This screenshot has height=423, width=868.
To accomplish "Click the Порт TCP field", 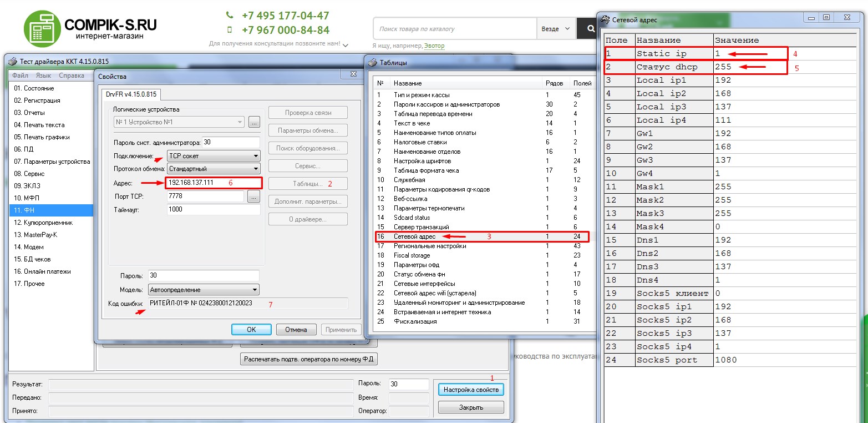I will (205, 196).
